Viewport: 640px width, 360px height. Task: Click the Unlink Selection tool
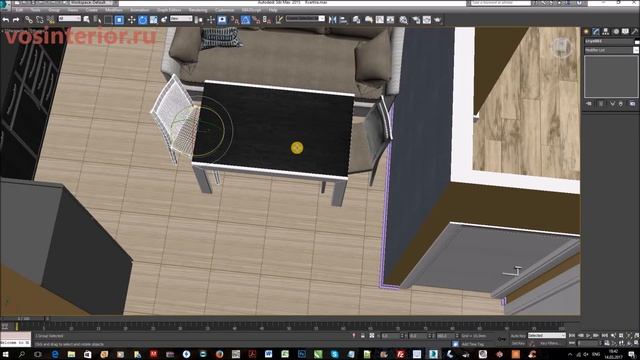[40, 20]
